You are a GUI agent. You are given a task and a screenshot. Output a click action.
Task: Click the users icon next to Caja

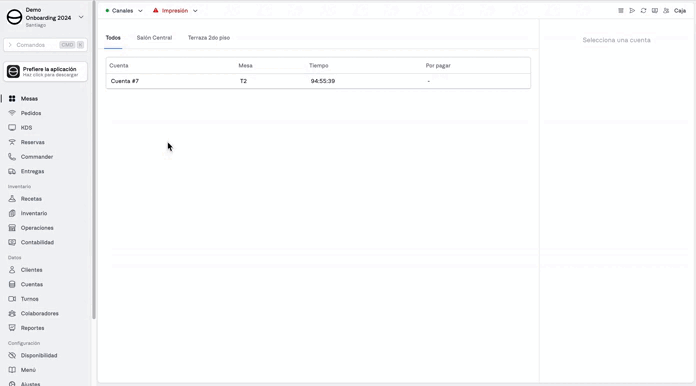tap(666, 11)
